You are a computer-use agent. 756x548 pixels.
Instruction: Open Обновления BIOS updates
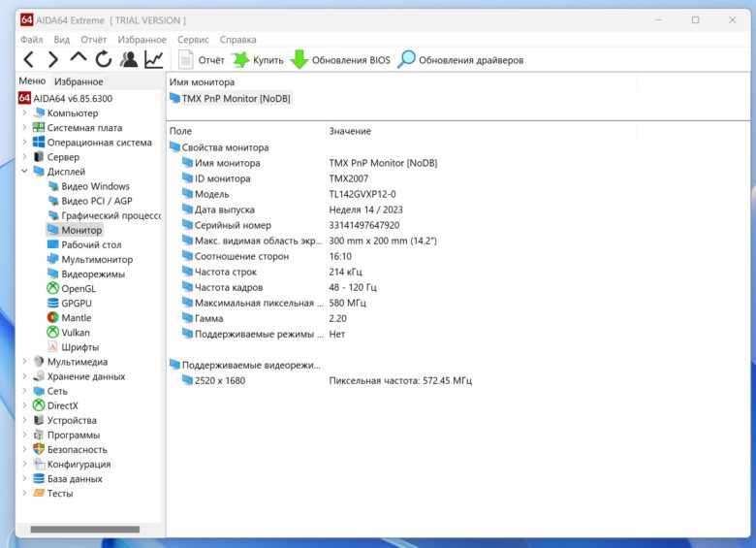point(340,60)
